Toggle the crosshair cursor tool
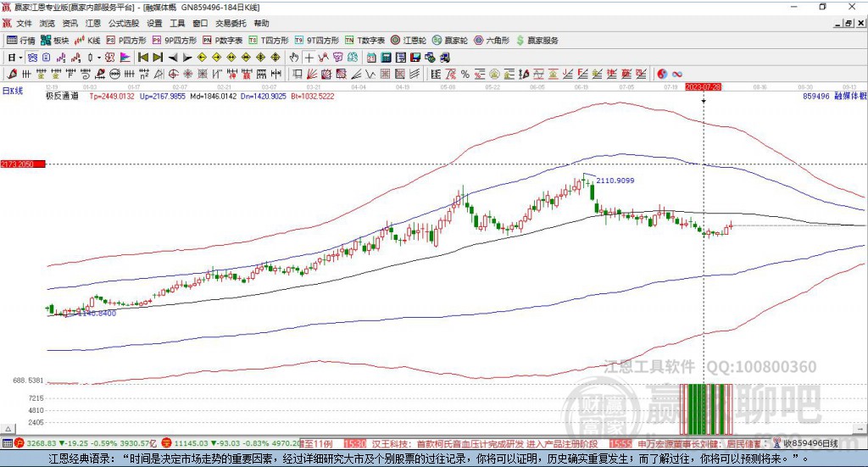Screen dimensions: 868x467 (309, 58)
